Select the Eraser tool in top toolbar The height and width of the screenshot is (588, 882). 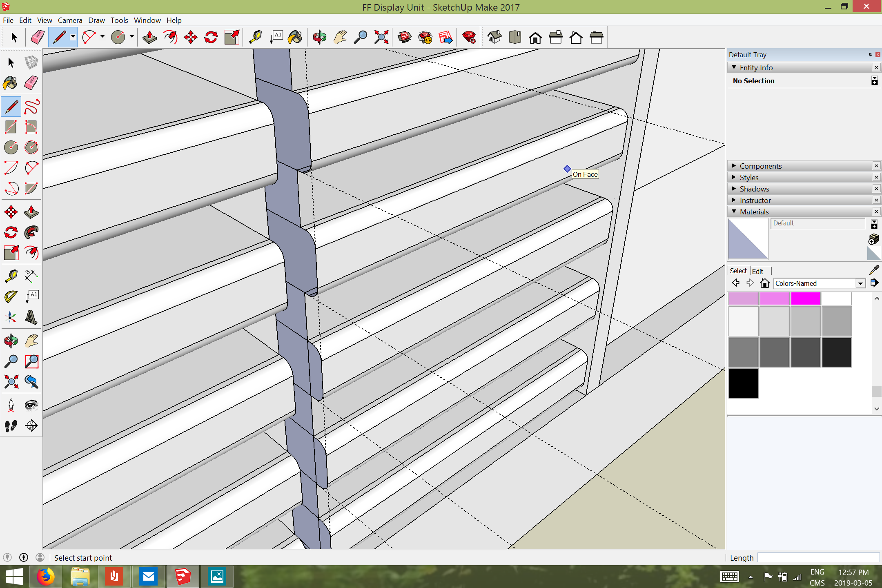click(38, 38)
